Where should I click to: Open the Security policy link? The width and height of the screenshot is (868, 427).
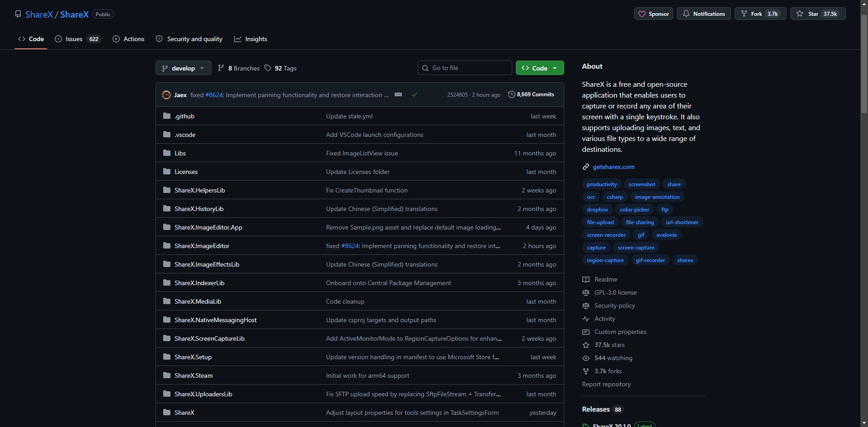tap(609, 305)
